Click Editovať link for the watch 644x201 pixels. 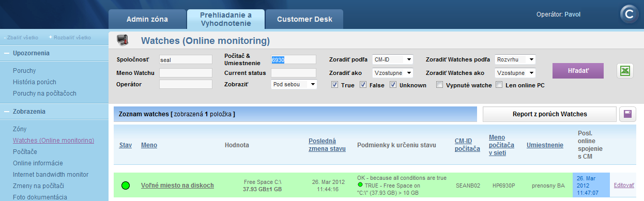click(x=624, y=185)
